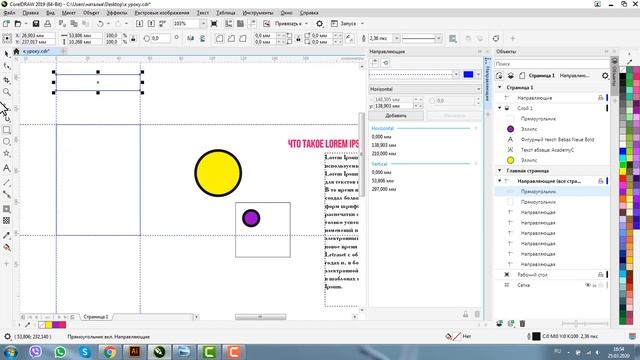Select the Crop tool in the toolbox
Viewport: 640px width, 360px height.
7,80
